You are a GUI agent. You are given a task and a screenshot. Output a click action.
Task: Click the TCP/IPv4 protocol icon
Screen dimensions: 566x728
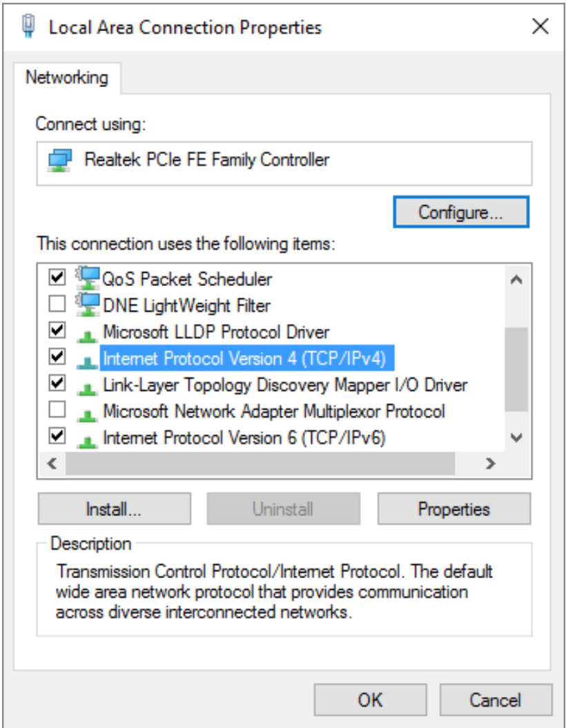(x=87, y=361)
